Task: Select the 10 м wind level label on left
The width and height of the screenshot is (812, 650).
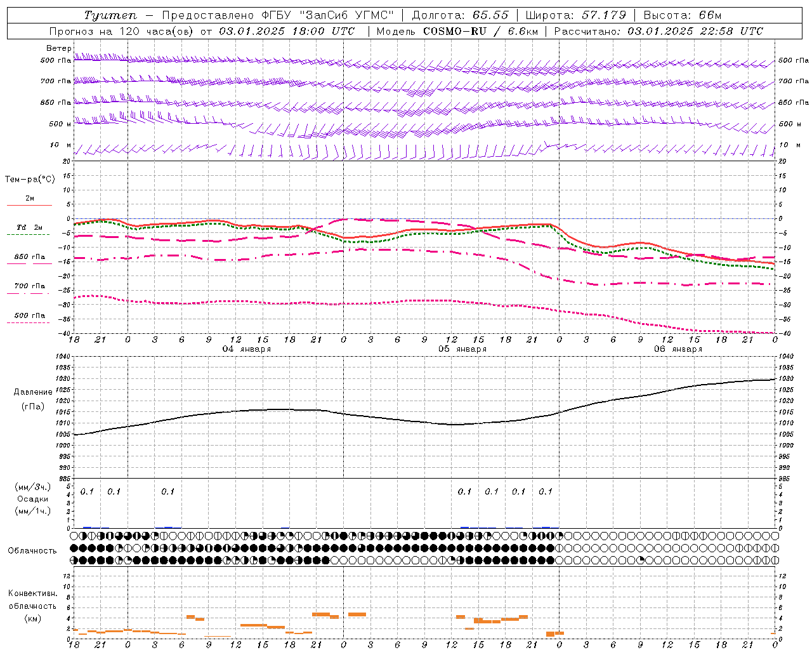Action: 60,145
